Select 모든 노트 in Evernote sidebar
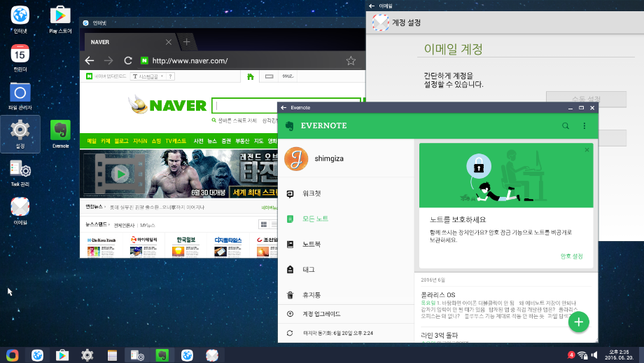Viewport: 644px width, 363px height. pos(346,219)
